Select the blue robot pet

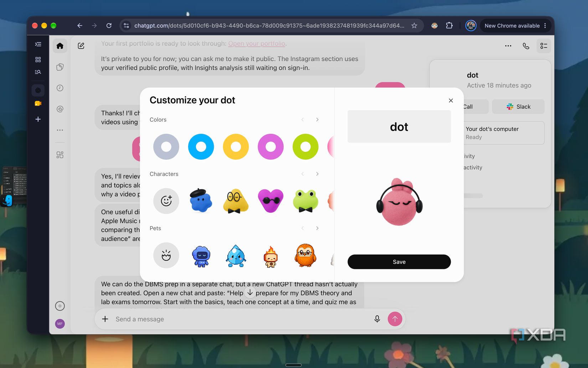(201, 256)
